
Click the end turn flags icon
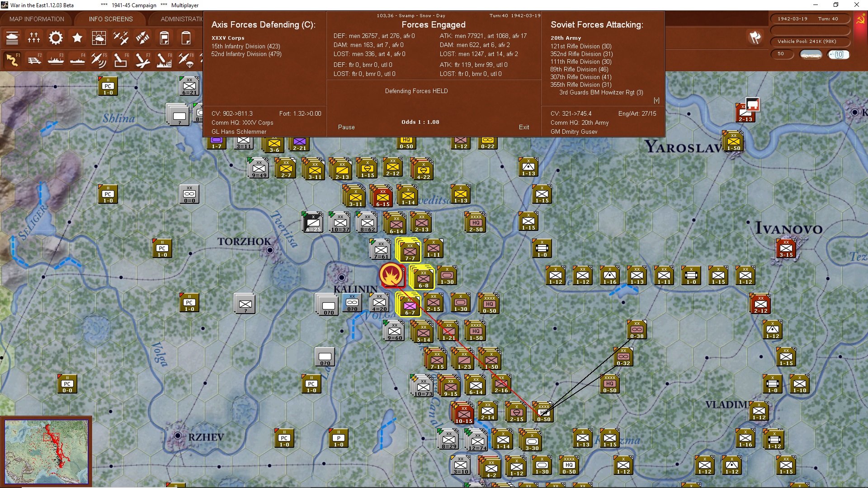tap(755, 38)
